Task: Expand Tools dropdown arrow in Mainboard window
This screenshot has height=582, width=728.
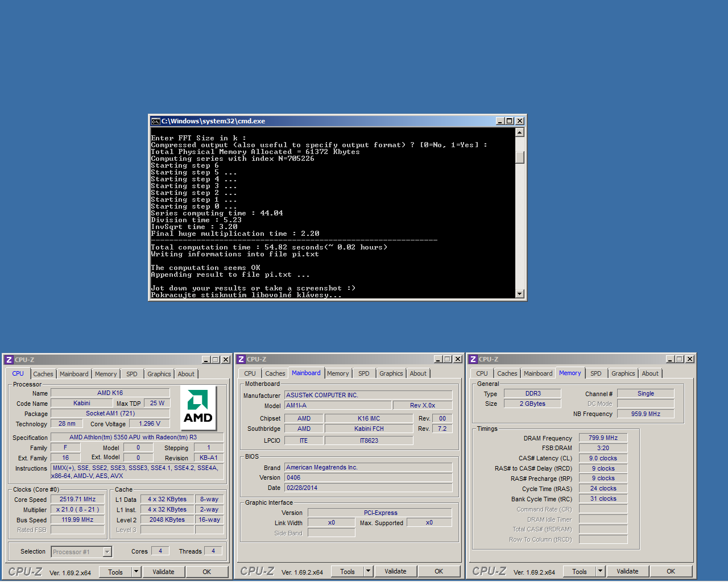Action: click(x=368, y=571)
